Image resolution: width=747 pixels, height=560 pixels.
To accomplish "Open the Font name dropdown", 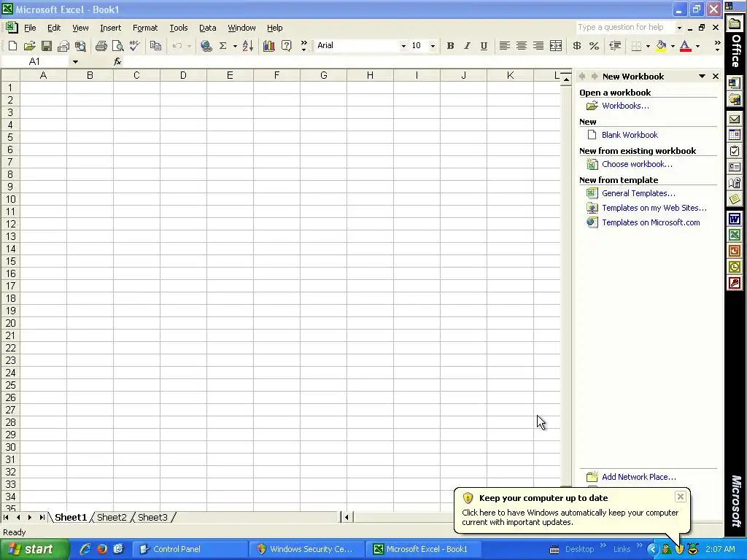I will [403, 46].
